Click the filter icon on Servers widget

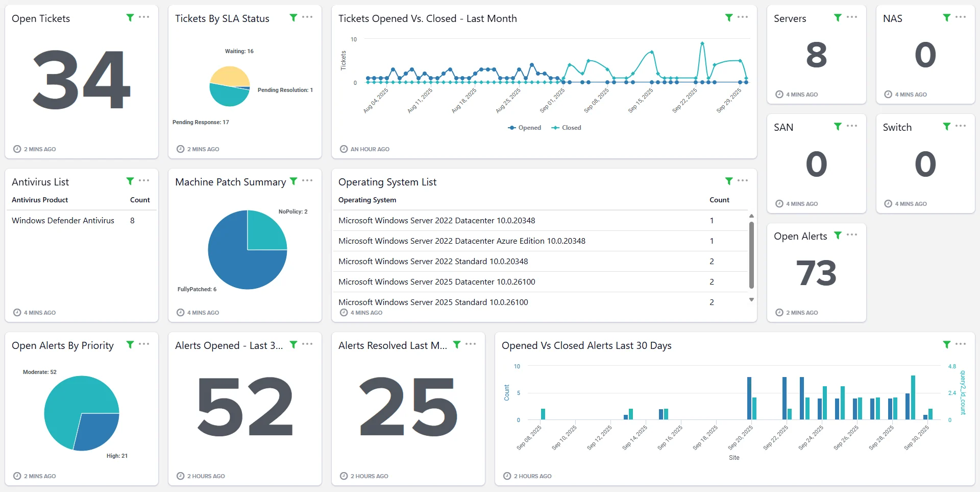(x=838, y=17)
